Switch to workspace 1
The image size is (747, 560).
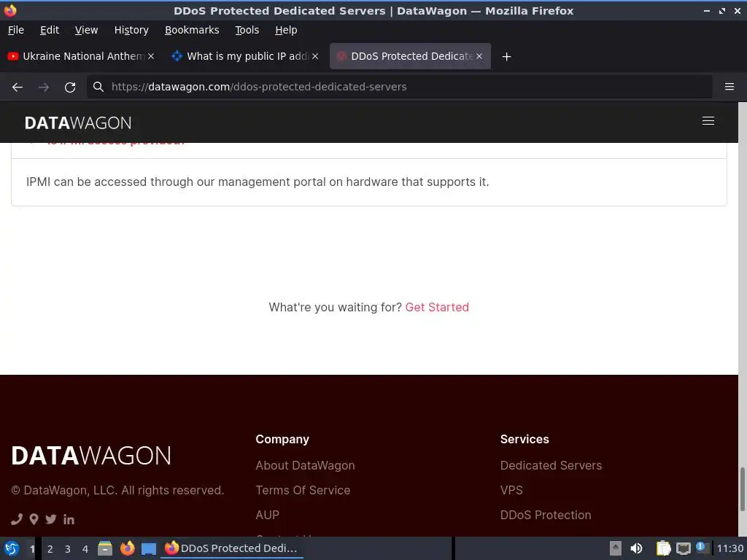point(32,549)
